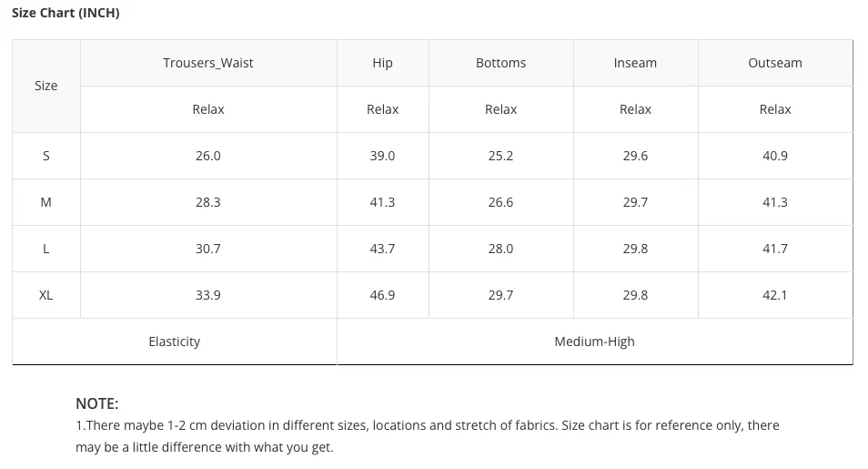Select the Medium-High elasticity value
This screenshot has width=868, height=469.
coord(594,342)
